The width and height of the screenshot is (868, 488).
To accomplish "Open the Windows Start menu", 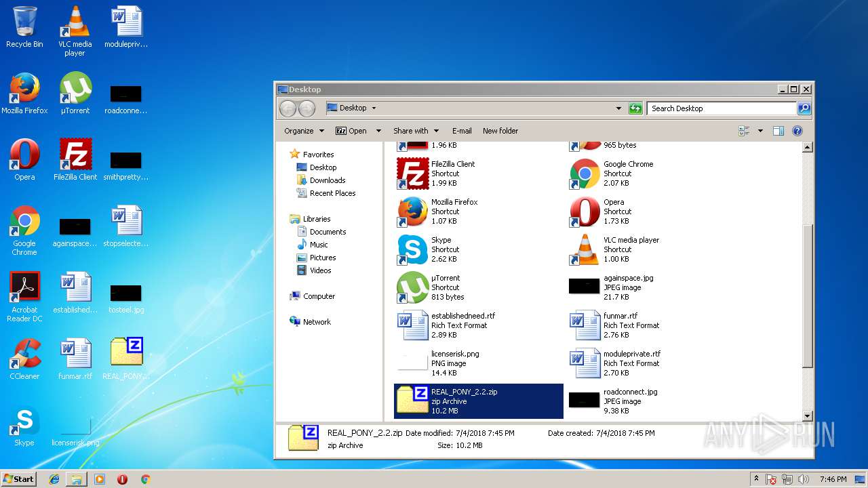I will click(19, 479).
